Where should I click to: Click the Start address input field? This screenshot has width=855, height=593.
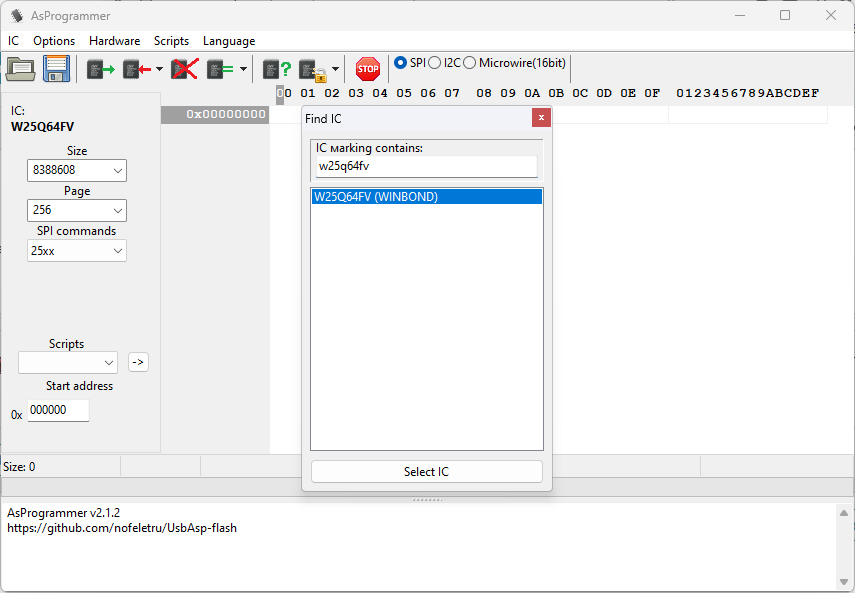tap(58, 410)
